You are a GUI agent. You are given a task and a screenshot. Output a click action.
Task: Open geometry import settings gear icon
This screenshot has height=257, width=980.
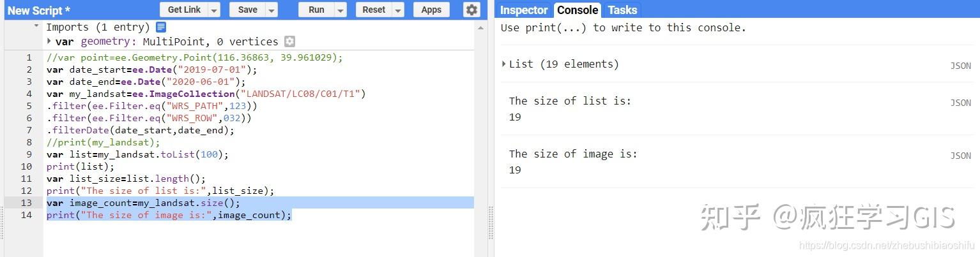(x=289, y=41)
